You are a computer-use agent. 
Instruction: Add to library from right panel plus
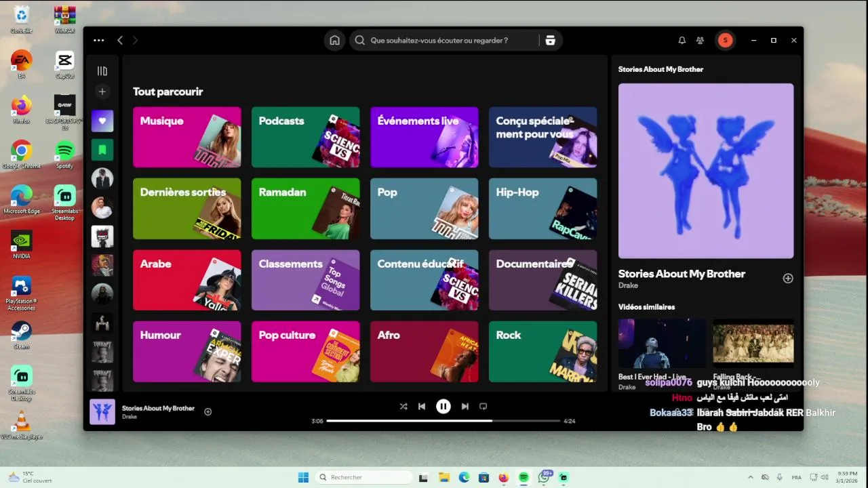click(788, 279)
